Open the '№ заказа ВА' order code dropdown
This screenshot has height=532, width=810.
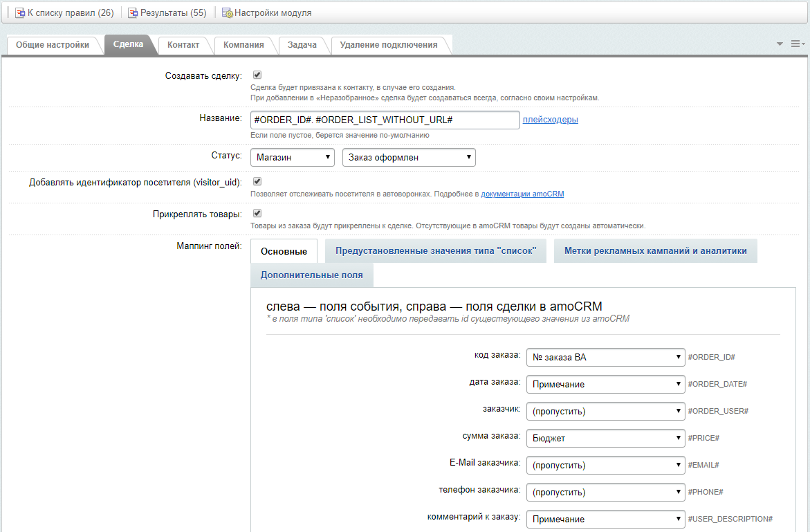(x=605, y=357)
